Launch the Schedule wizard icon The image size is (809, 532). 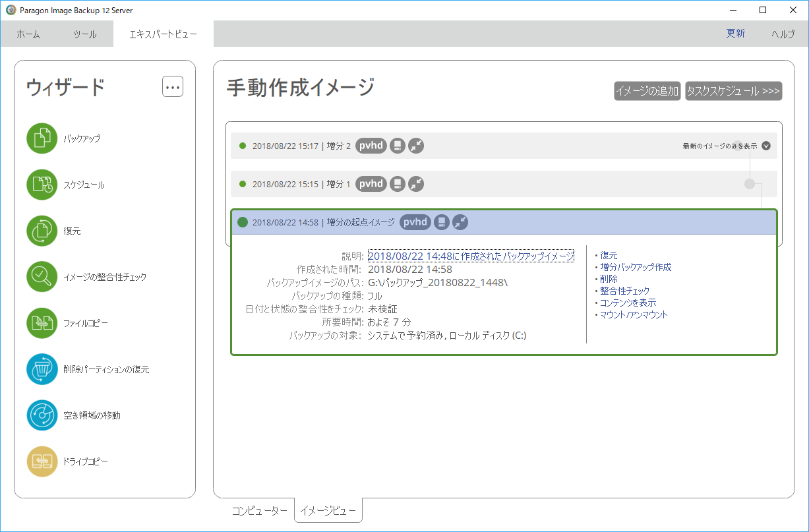tap(42, 185)
